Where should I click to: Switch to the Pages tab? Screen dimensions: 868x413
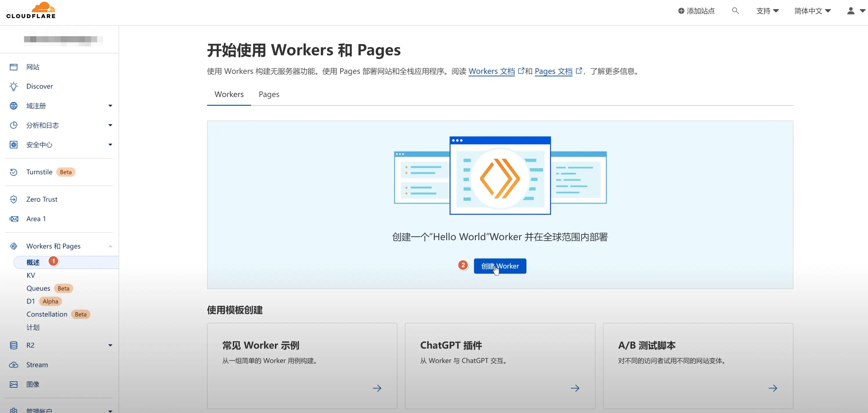[x=269, y=95]
